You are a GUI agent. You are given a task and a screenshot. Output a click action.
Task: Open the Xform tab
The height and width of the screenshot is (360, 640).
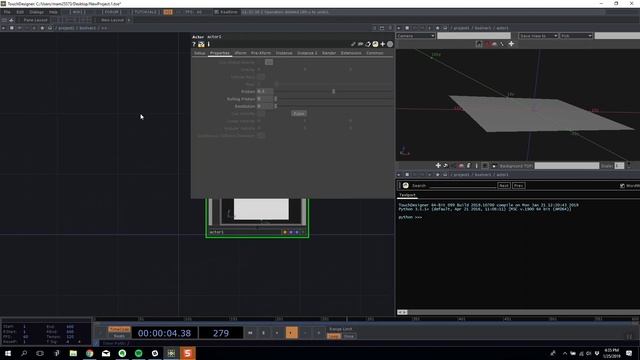point(240,53)
